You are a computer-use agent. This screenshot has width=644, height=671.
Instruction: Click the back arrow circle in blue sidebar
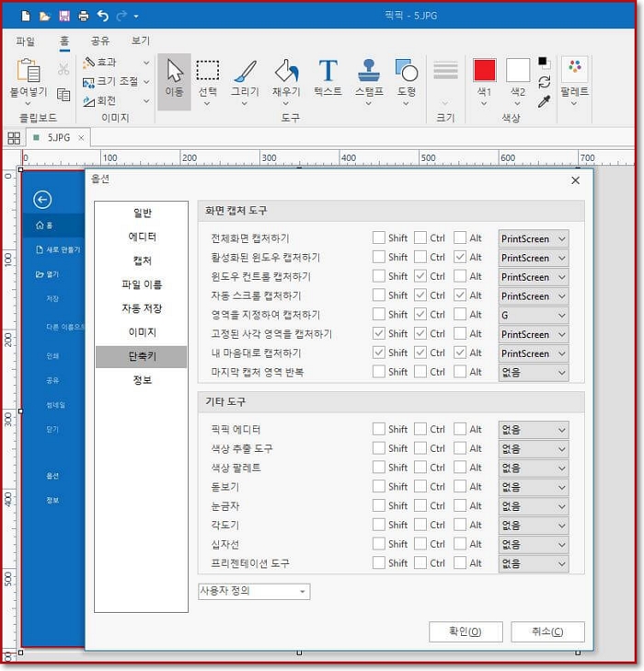[42, 200]
